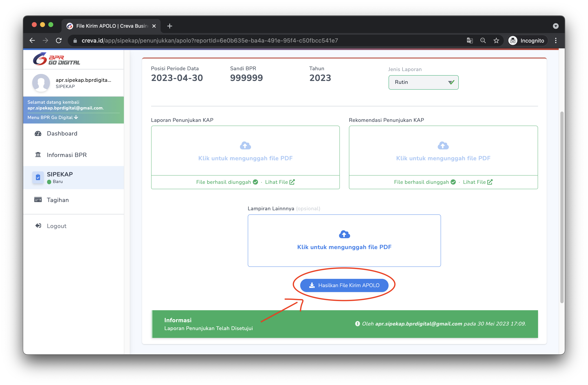588x385 pixels.
Task: Click the Tagihan card icon
Action: pos(38,199)
